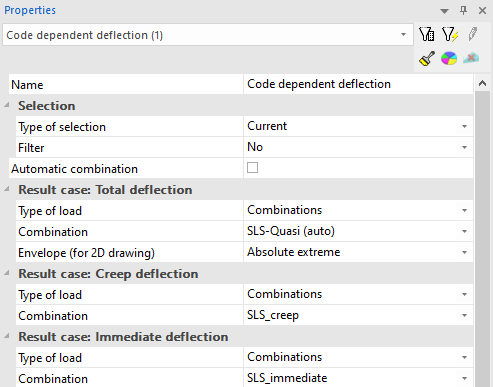This screenshot has width=493, height=387.
Task: Open the SLS-Quasi (auto) combination dropdown
Action: [358, 231]
